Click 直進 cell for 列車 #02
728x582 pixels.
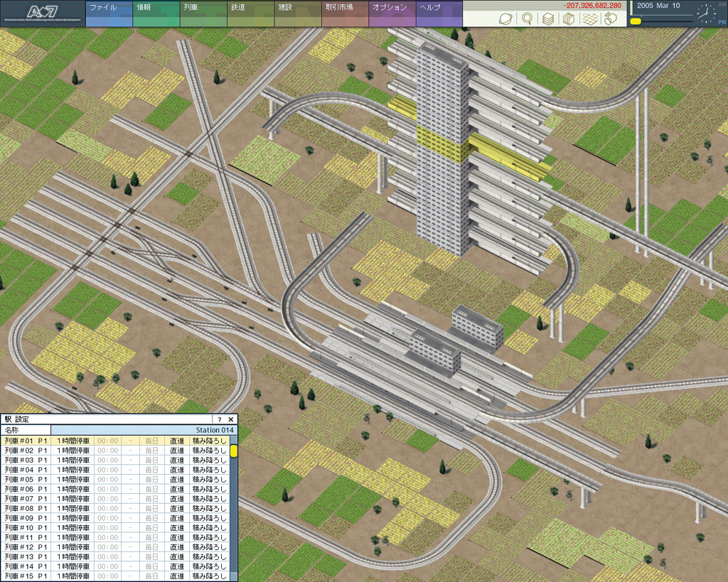[177, 451]
